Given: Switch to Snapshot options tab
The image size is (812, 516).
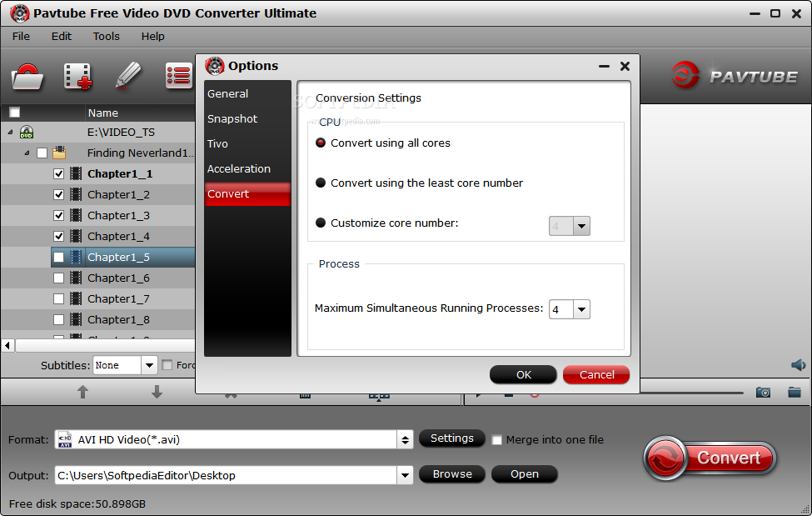Looking at the screenshot, I should [247, 118].
